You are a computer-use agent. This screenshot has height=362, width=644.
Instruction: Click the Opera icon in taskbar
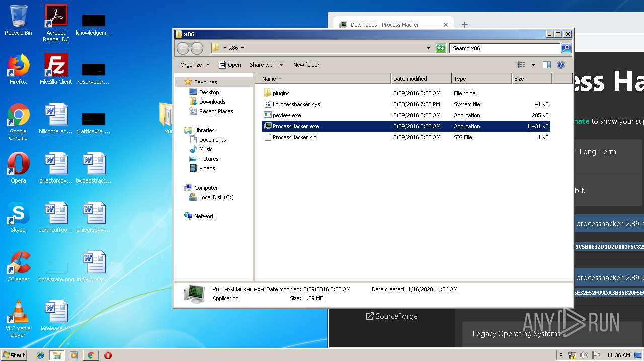108,355
